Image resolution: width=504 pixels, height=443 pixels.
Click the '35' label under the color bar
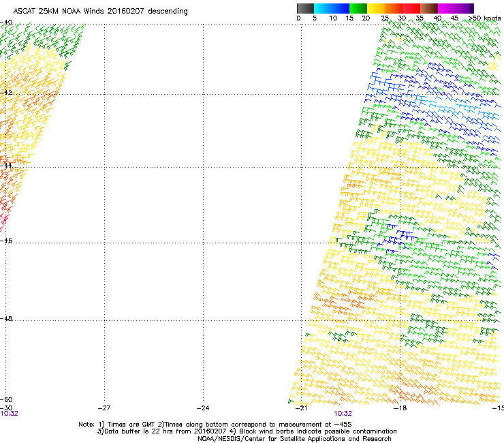(420, 18)
